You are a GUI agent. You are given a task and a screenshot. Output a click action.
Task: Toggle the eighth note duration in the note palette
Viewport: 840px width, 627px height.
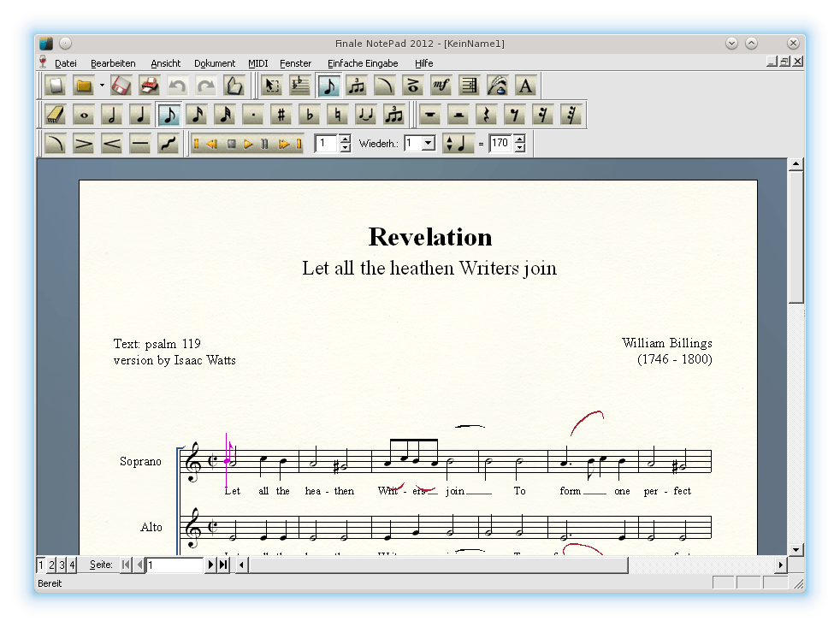[169, 115]
